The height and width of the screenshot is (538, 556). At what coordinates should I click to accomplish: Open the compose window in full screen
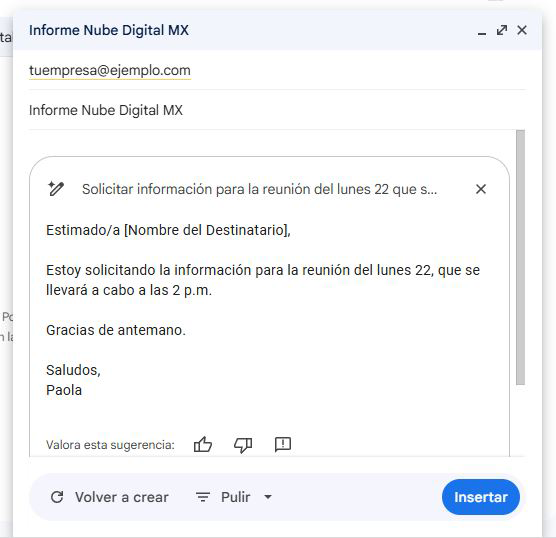[x=502, y=30]
